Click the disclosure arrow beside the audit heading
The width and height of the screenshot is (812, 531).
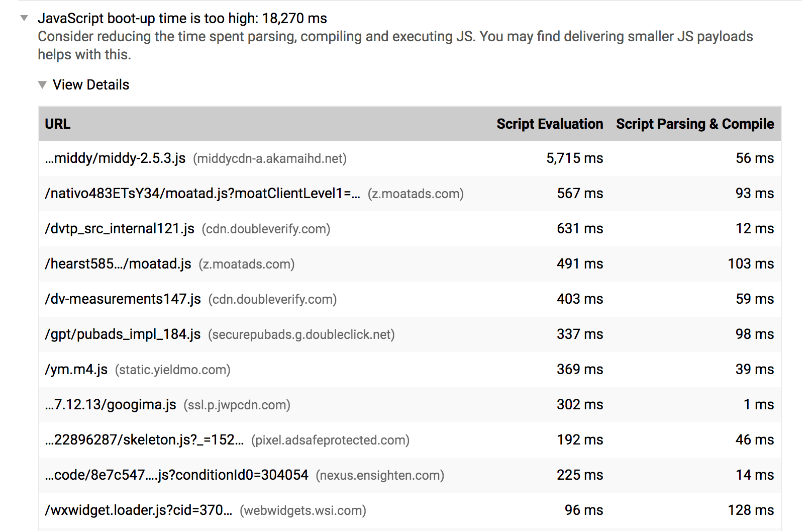[24, 18]
